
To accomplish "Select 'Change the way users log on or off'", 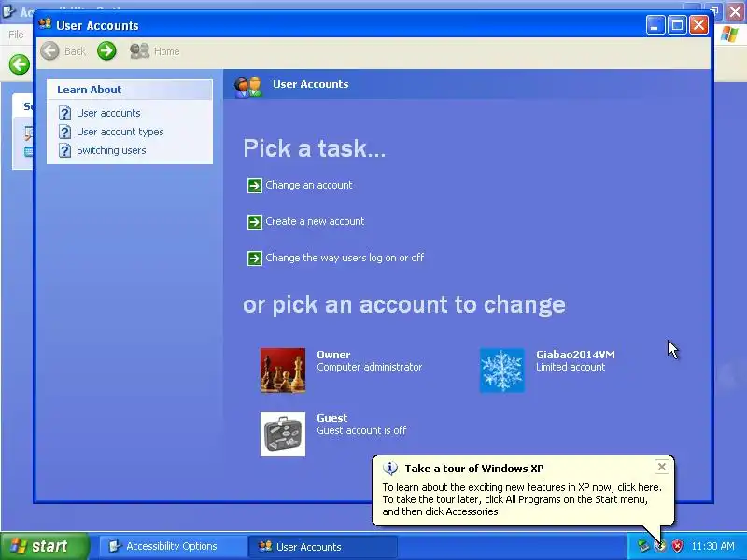I will (x=345, y=258).
